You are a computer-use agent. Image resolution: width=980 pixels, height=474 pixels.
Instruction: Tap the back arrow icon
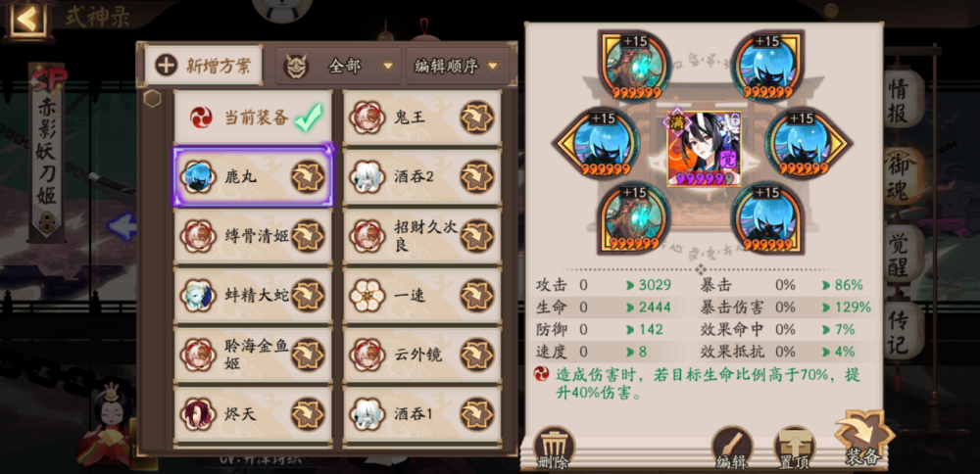(26, 20)
